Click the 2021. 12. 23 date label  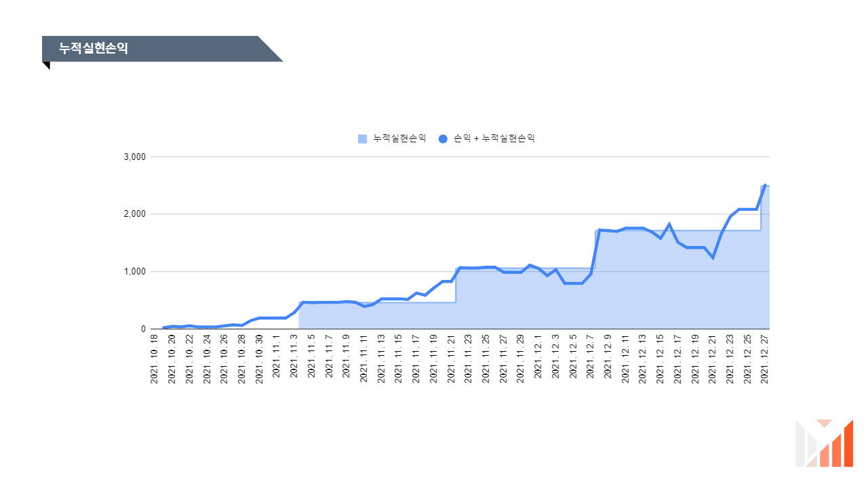[x=730, y=359]
